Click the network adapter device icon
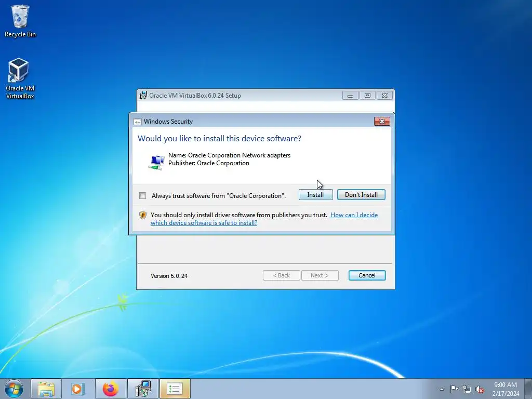The width and height of the screenshot is (532, 399). (156, 162)
